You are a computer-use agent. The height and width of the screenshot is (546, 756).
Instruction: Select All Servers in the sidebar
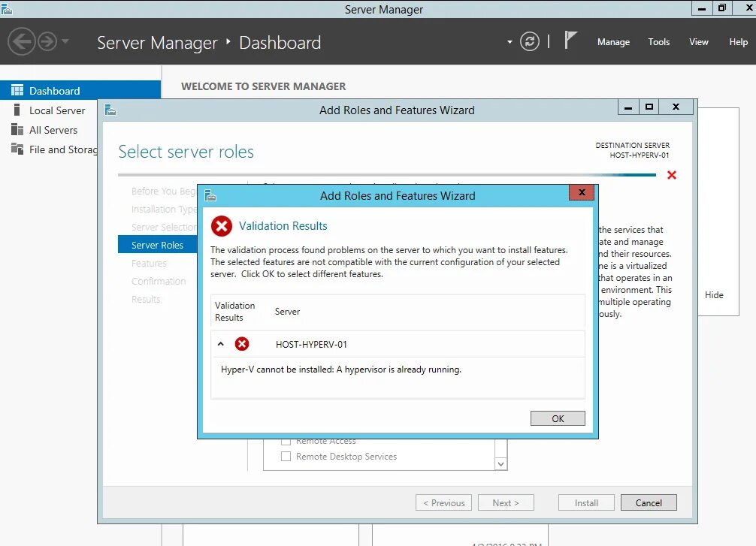pos(53,130)
